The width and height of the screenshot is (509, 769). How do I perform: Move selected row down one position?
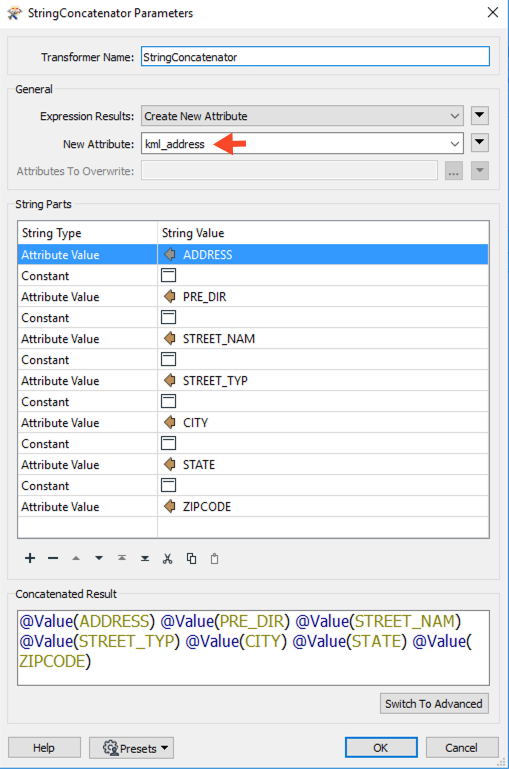[99, 558]
